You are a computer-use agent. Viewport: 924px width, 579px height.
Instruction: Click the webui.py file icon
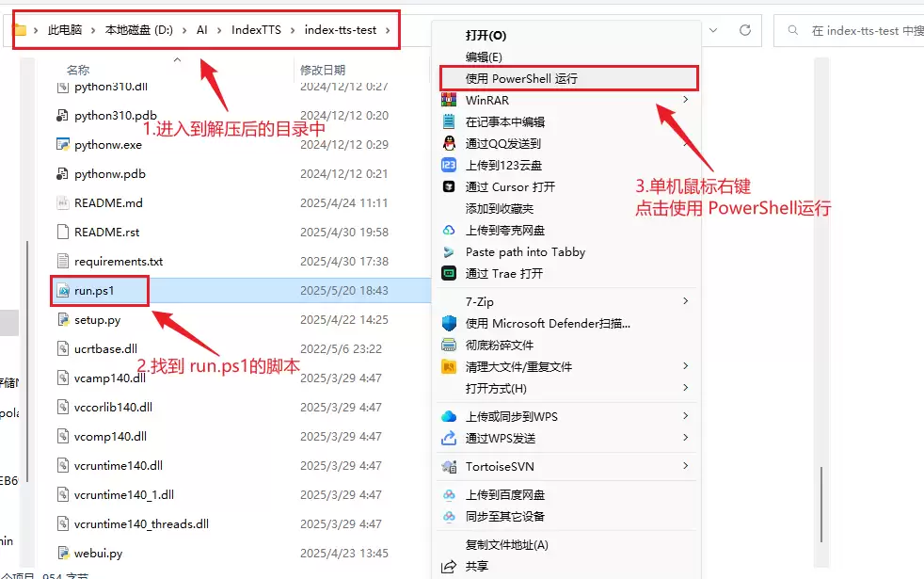click(63, 553)
